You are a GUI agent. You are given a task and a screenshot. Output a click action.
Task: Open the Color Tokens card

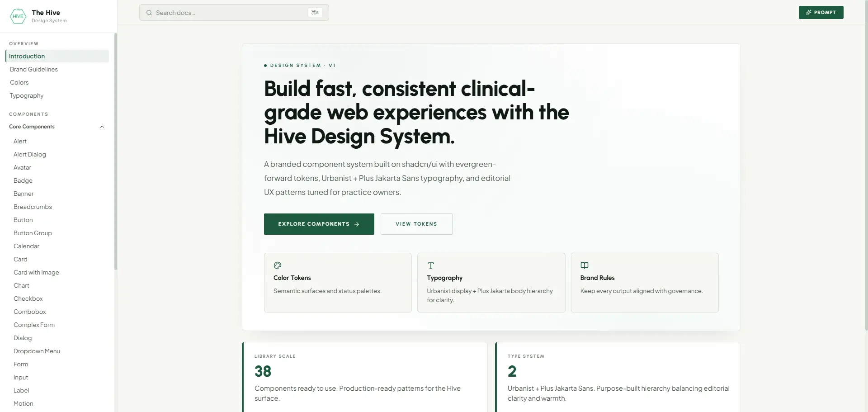click(338, 283)
